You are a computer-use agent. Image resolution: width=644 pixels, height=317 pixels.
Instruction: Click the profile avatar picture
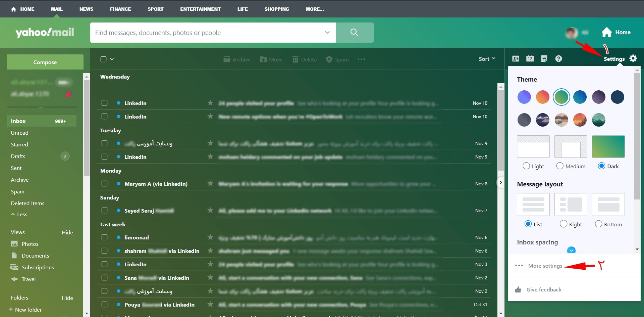(571, 33)
